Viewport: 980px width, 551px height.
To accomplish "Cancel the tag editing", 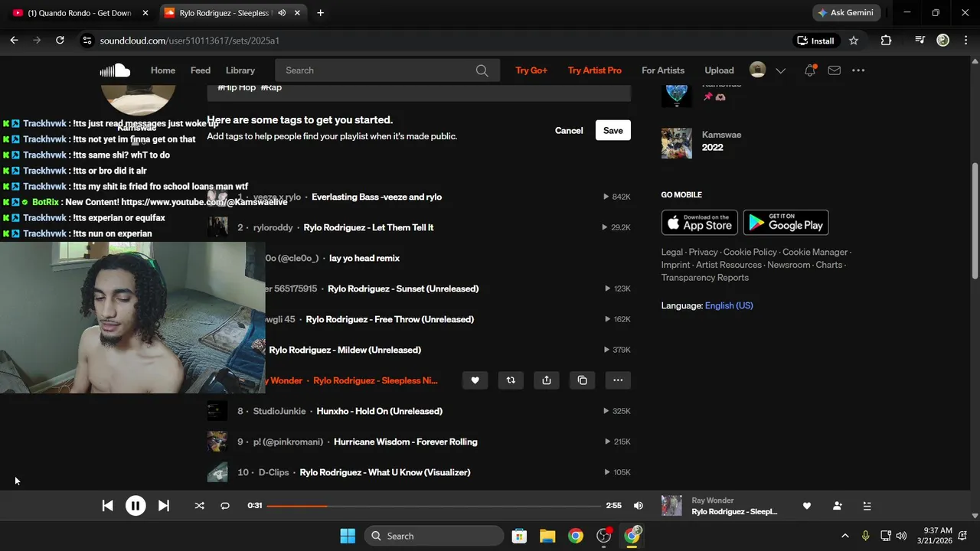I will [x=569, y=131].
